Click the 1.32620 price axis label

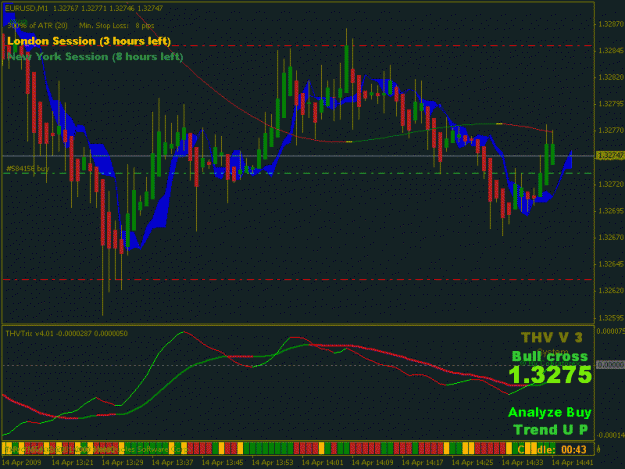click(x=611, y=291)
